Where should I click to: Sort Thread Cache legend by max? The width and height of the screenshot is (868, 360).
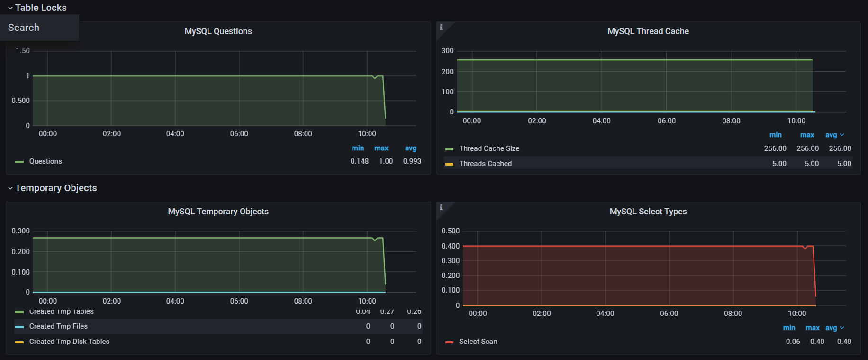click(807, 135)
